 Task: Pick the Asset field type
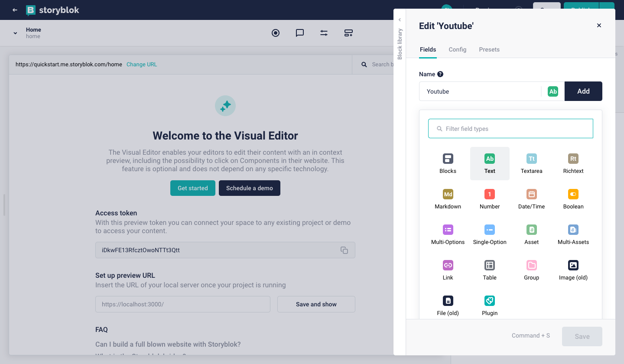532,234
